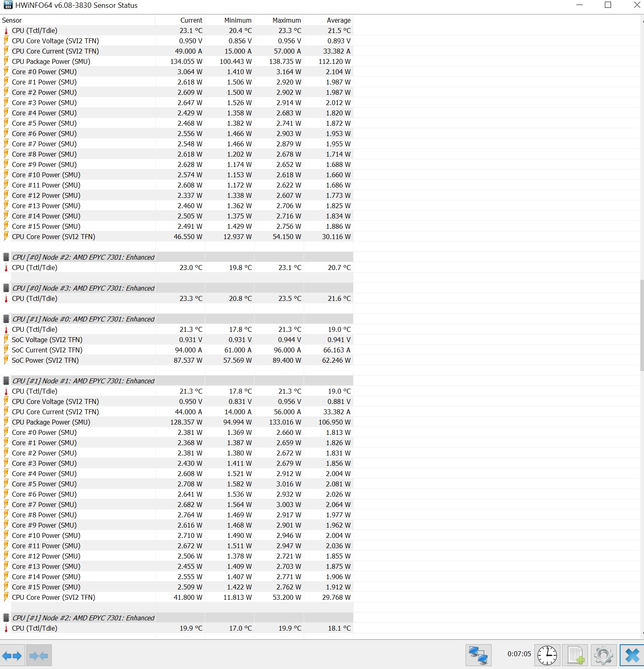Click lightning icon on the 41.800 W row
This screenshot has height=669, width=644.
click(6, 597)
